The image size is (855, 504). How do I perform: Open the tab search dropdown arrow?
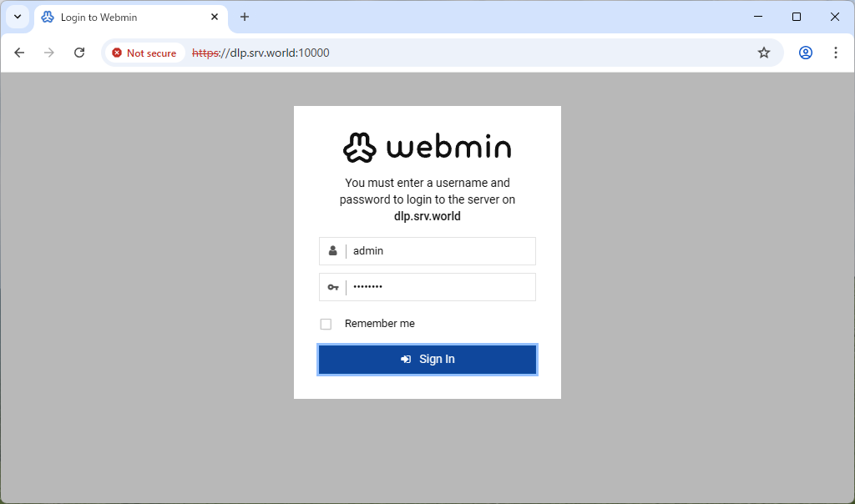(17, 17)
